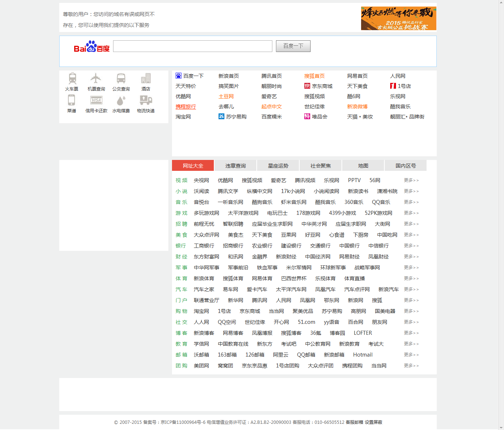Show 更多 in the 邮箱 row
The width and height of the screenshot is (504, 430).
click(411, 355)
